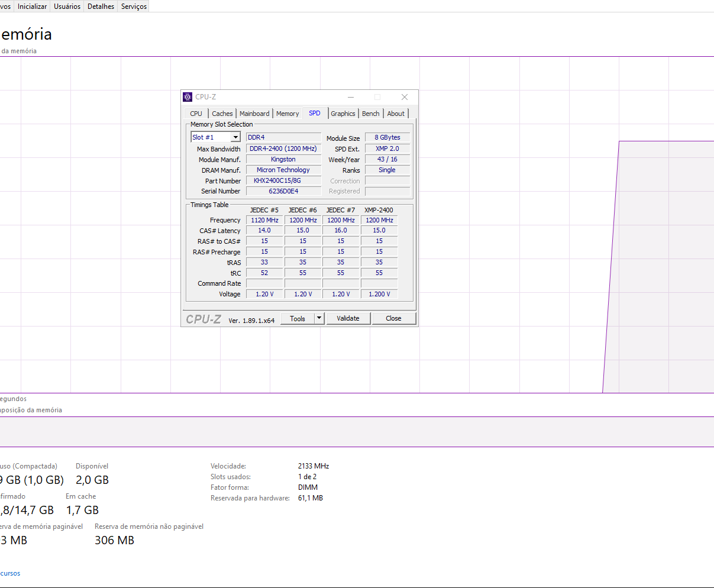Click the '1 de 2' slots usados value

[x=307, y=477]
